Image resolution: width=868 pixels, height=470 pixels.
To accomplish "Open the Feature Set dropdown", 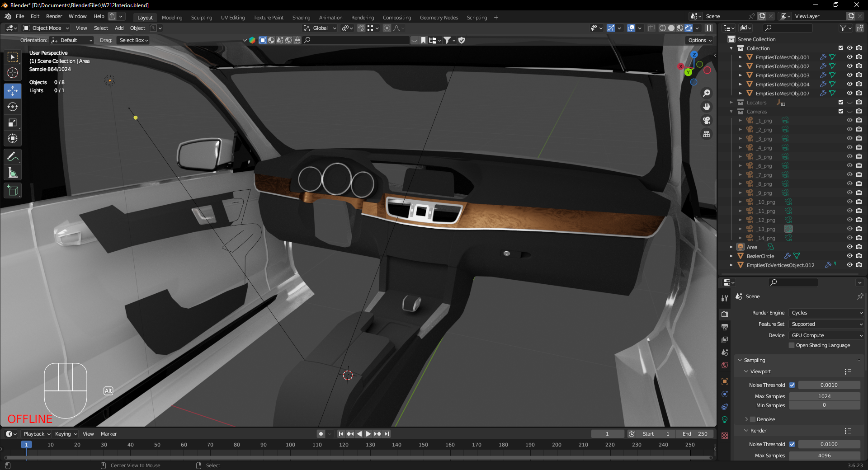I will pos(827,324).
